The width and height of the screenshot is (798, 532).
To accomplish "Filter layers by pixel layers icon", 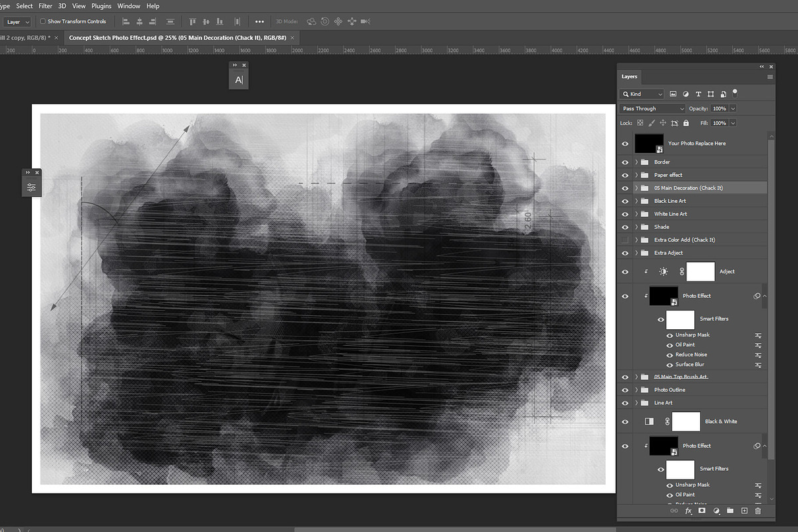I will pyautogui.click(x=673, y=94).
